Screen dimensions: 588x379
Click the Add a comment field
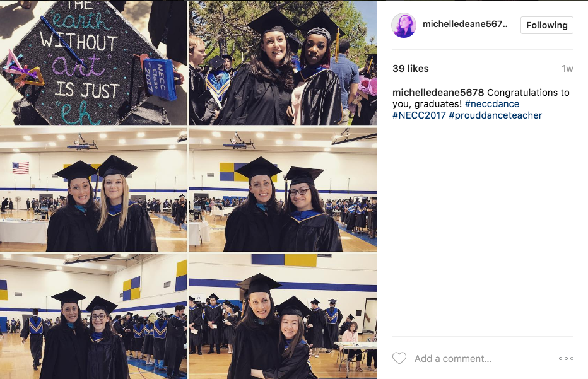[x=452, y=359]
